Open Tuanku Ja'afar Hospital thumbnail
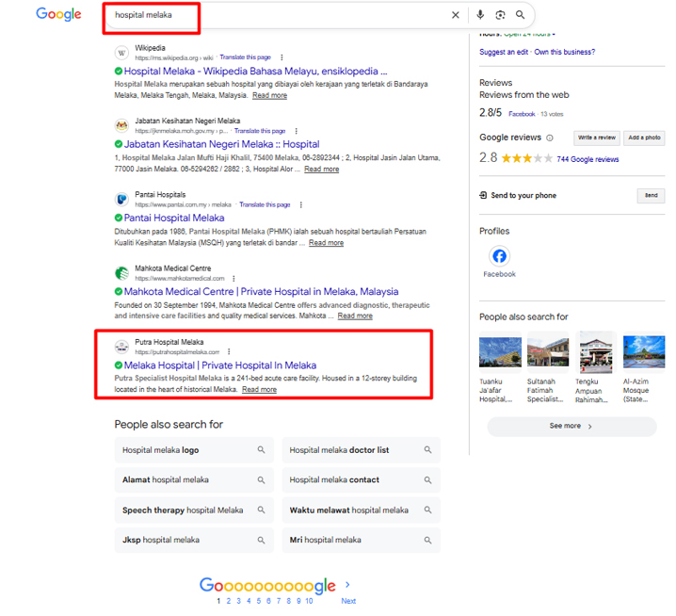 tap(500, 352)
